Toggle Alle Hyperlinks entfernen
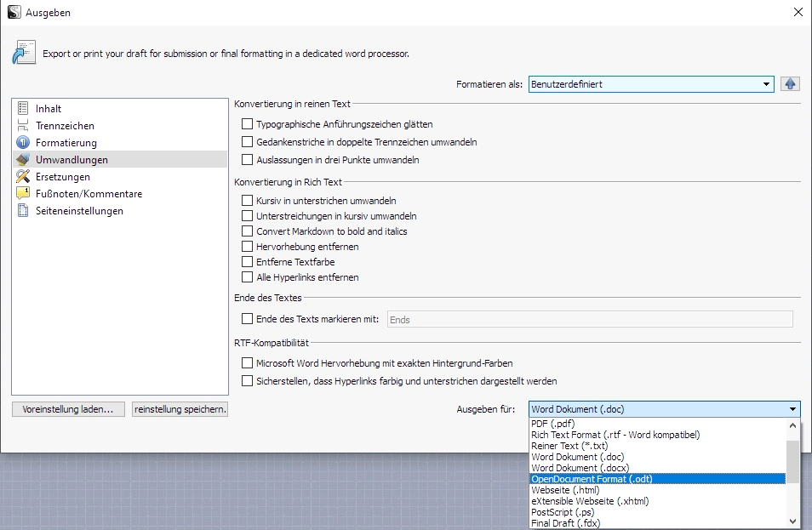Image resolution: width=812 pixels, height=530 pixels. 248,276
